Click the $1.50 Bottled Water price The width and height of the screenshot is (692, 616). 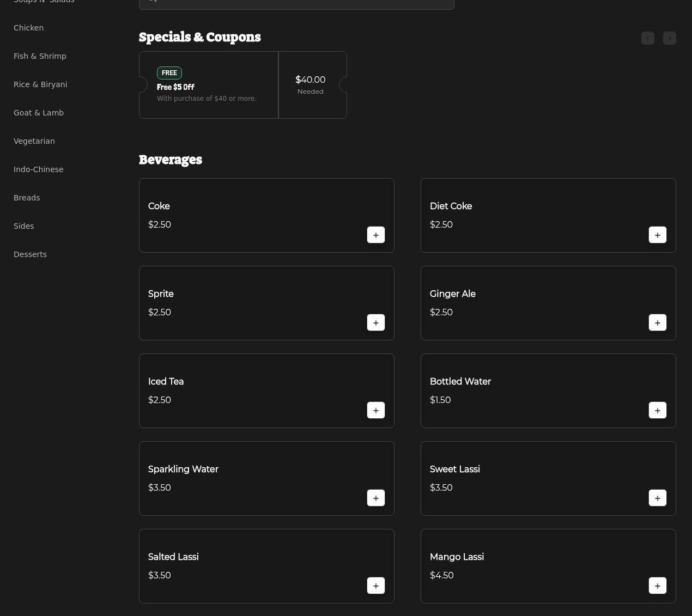tap(440, 400)
